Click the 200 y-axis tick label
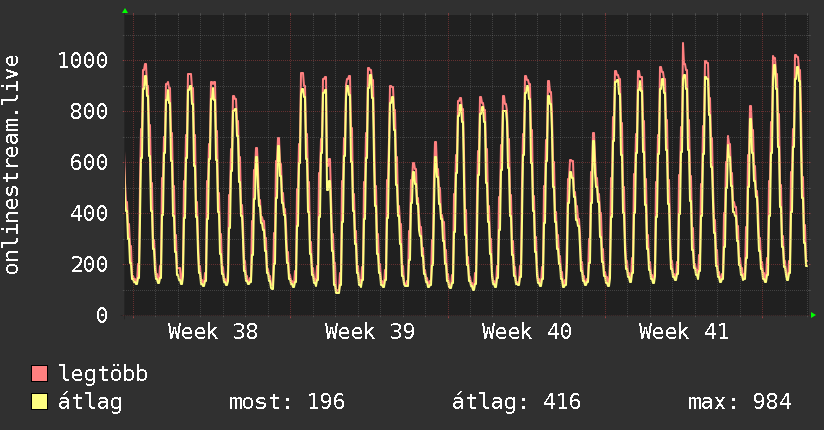 (x=89, y=264)
